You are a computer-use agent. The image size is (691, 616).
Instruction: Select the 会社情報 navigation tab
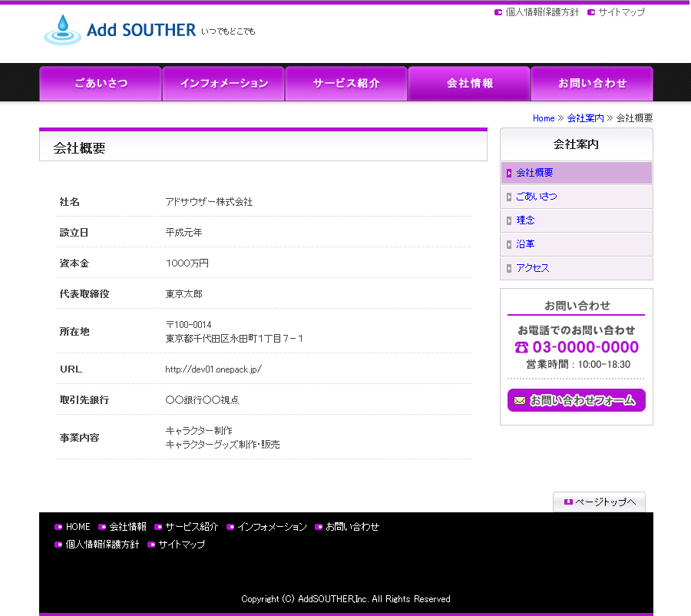(469, 83)
